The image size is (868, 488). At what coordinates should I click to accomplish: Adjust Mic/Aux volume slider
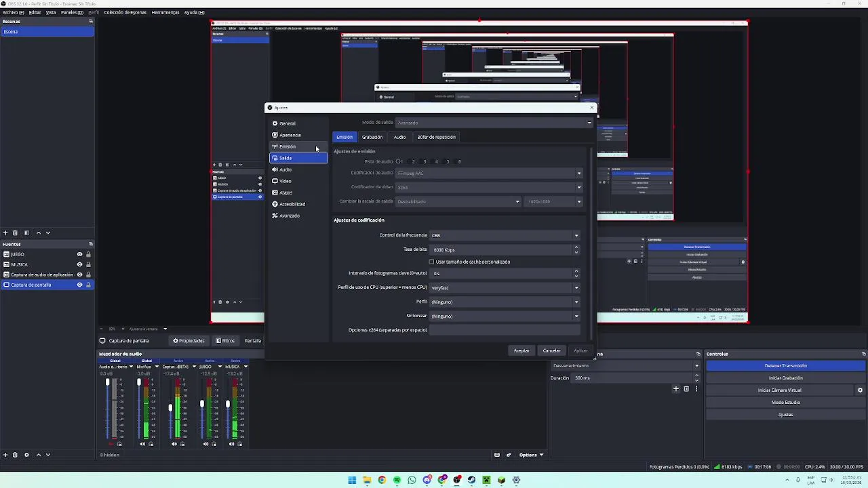[139, 383]
